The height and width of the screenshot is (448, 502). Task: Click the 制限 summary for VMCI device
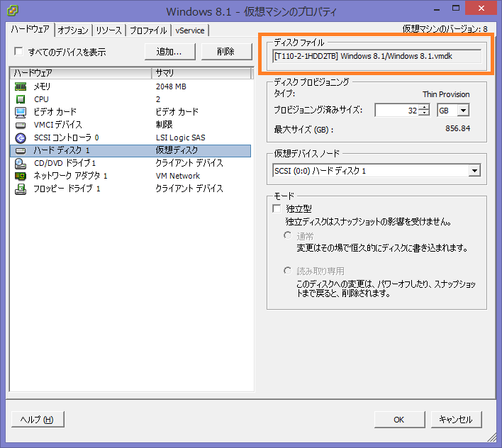point(164,125)
